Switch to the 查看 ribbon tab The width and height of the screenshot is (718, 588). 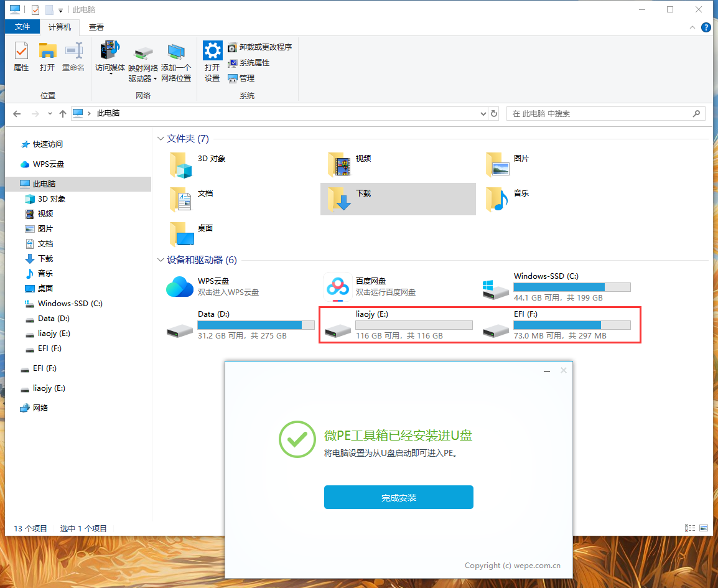[x=96, y=27]
